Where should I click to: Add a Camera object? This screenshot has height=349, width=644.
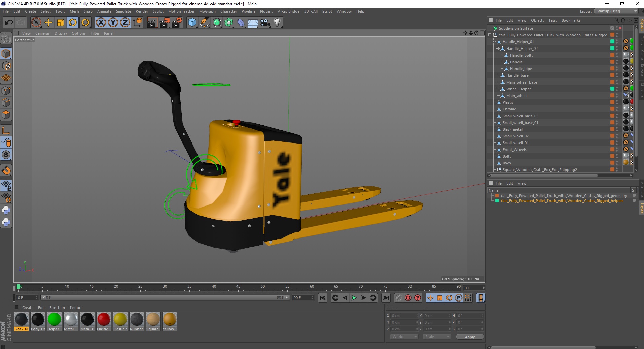(x=265, y=23)
